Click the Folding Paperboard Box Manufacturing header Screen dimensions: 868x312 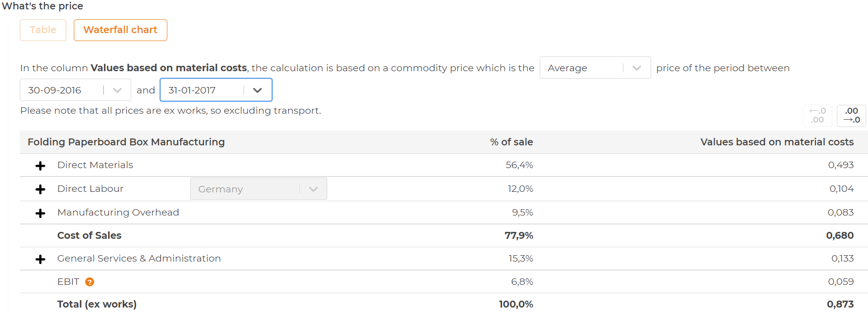click(126, 142)
